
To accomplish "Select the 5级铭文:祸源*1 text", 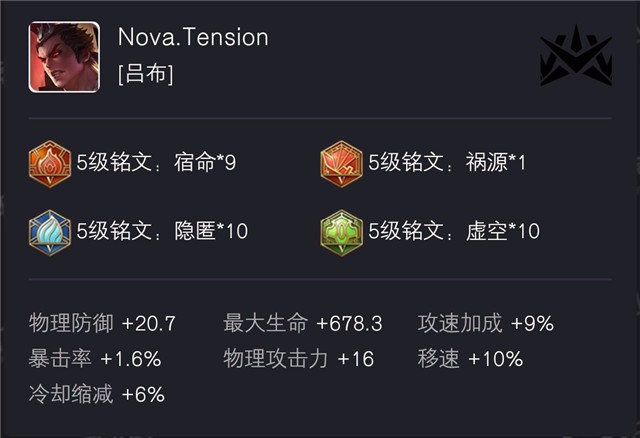I will [447, 162].
